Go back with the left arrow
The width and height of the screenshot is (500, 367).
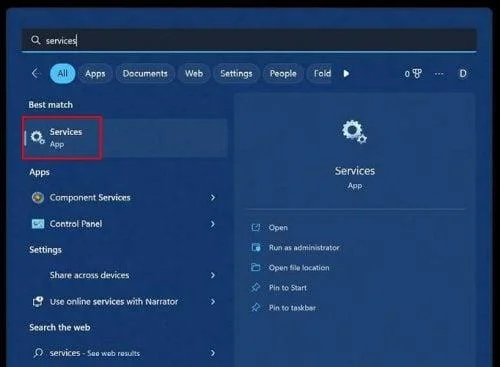(x=35, y=73)
